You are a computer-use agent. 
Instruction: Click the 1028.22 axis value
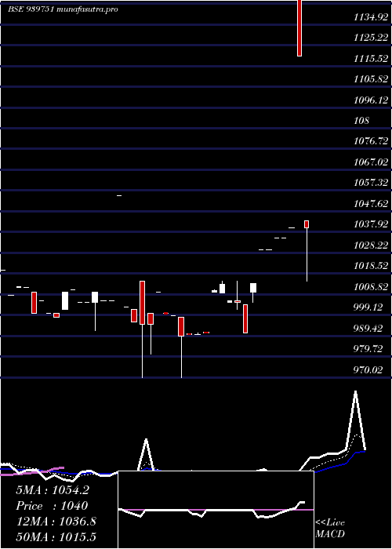coord(371,245)
